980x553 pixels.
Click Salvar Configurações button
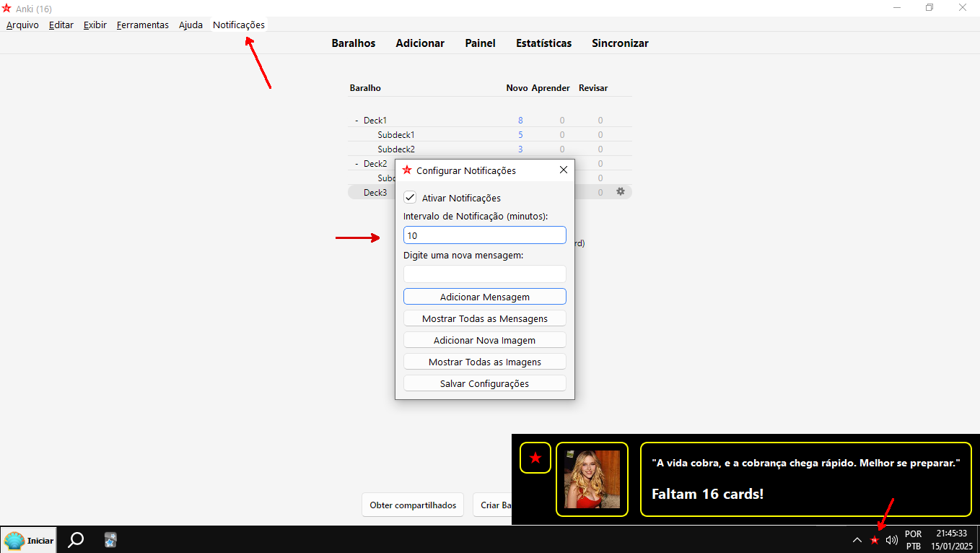(484, 383)
